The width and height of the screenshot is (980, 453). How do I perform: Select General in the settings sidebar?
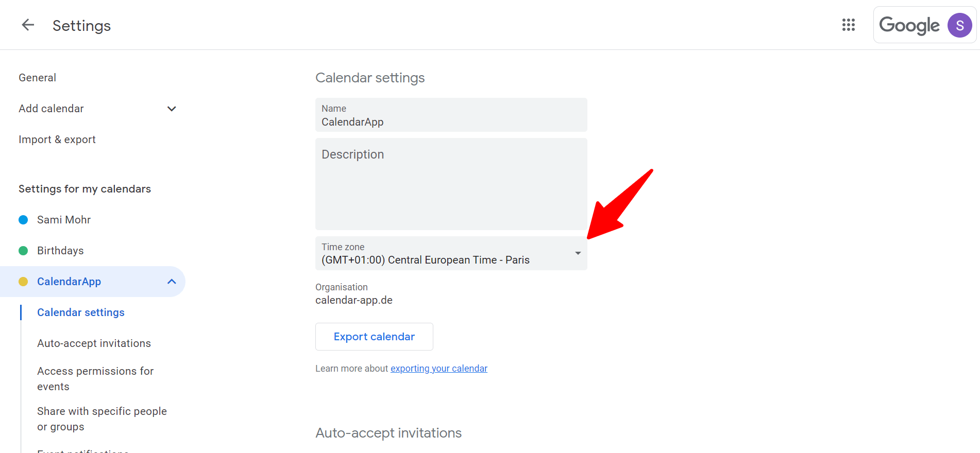tap(37, 77)
